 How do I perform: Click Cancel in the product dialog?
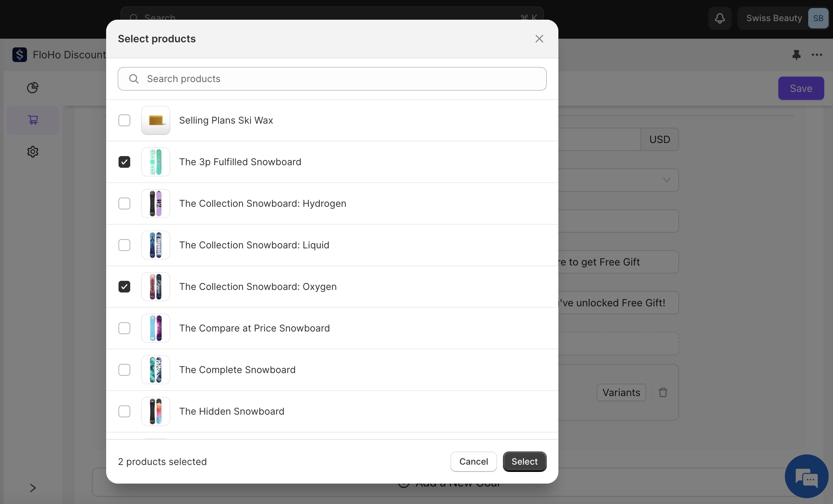coord(473,462)
